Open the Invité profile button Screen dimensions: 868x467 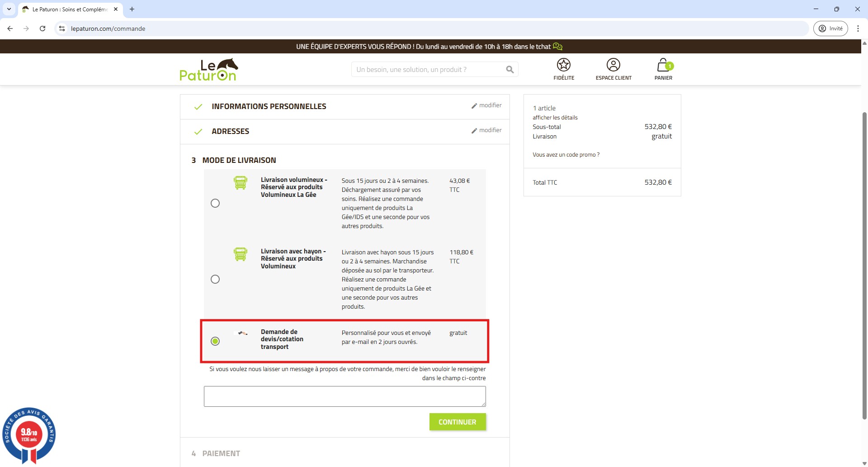coord(830,29)
